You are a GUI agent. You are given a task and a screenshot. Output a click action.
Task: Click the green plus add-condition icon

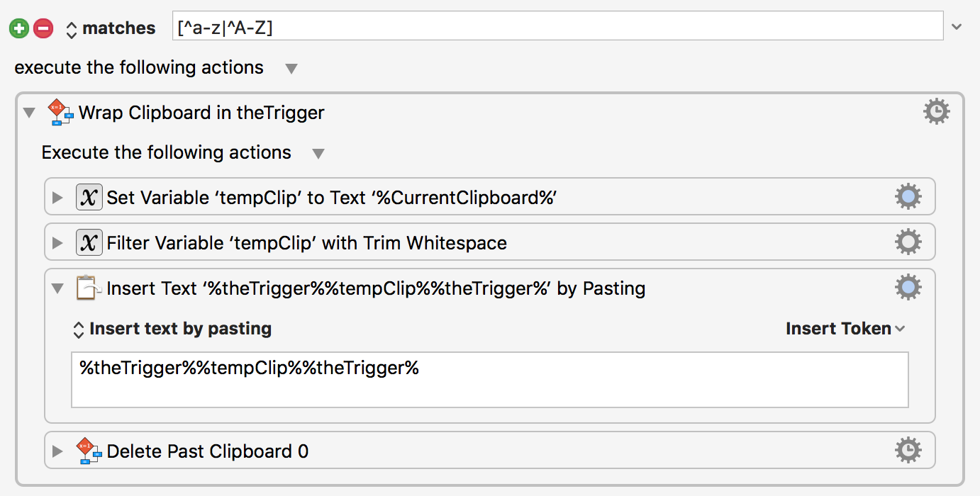click(19, 28)
